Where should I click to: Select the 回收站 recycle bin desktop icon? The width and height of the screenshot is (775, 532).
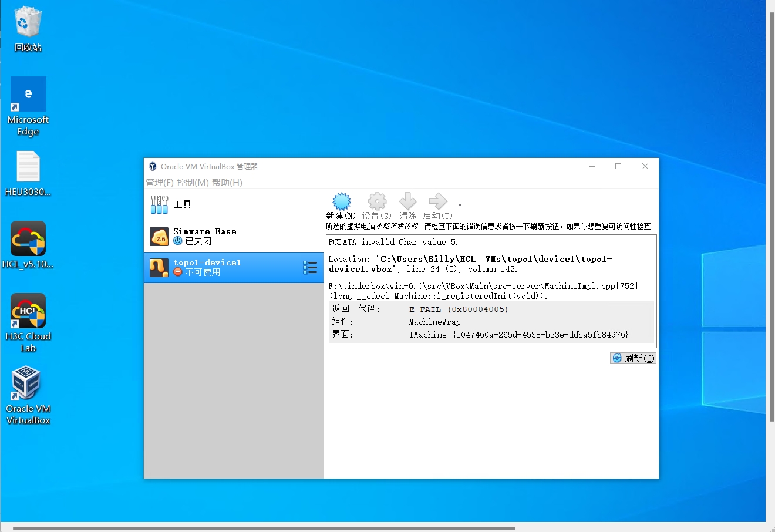28,29
